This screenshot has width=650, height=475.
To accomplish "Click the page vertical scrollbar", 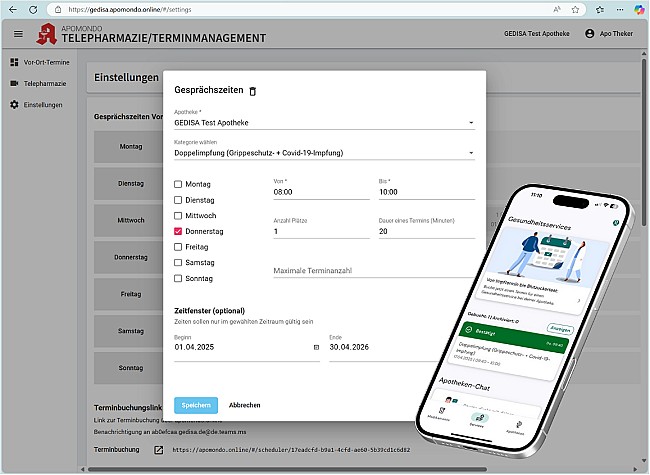I will (x=644, y=141).
